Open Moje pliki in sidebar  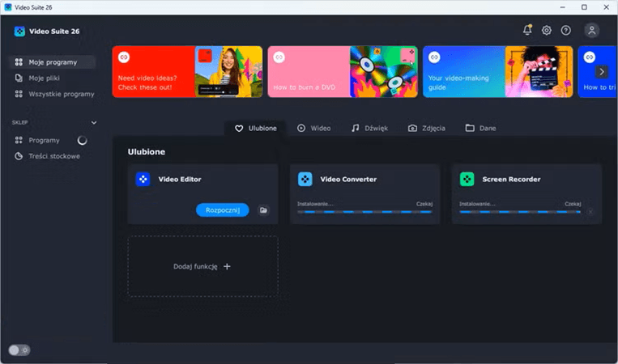coord(53,78)
